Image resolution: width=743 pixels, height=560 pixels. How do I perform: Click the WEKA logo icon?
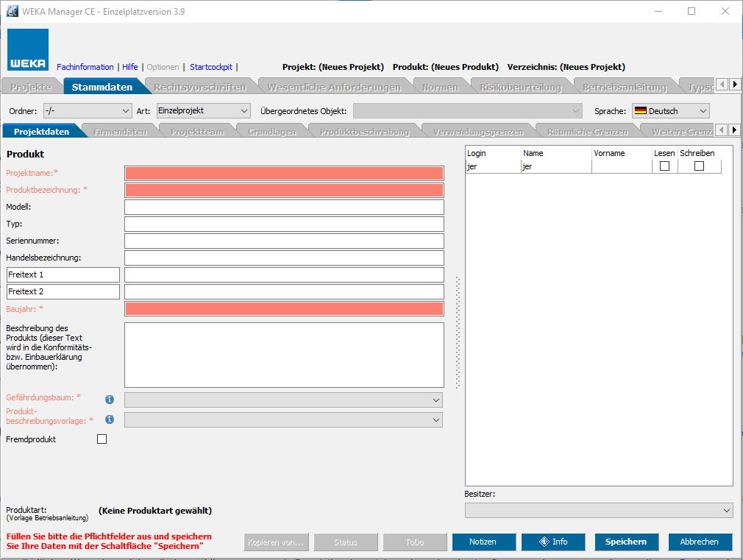[28, 49]
